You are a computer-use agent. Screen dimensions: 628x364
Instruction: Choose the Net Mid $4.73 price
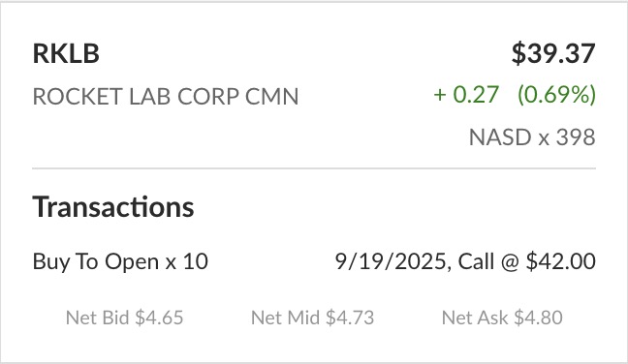pos(312,318)
